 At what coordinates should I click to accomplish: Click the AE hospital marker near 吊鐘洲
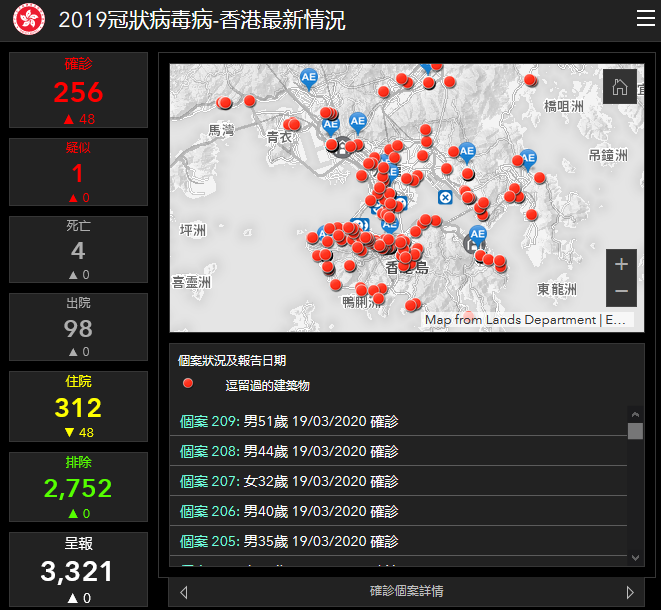528,158
